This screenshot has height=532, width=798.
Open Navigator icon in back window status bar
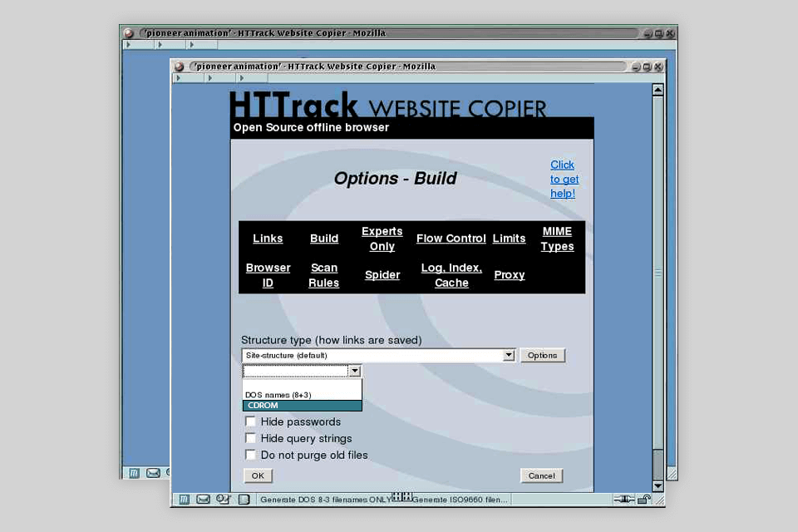(134, 473)
